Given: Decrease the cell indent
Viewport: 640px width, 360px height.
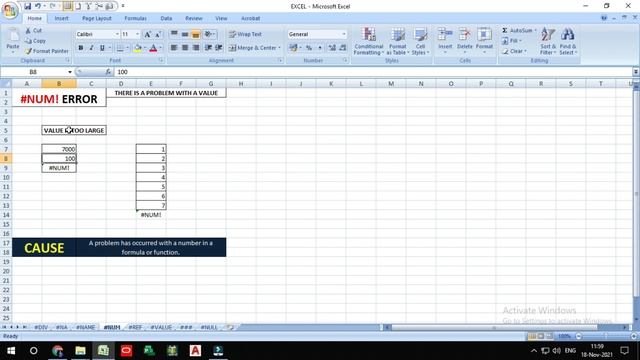Looking at the screenshot, I should pos(208,48).
